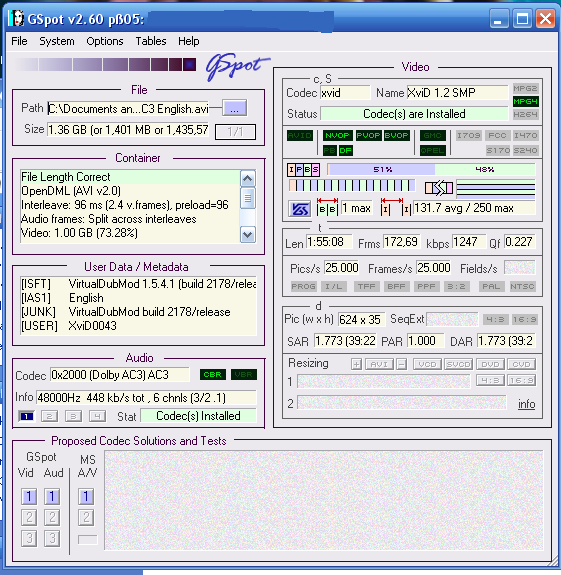Viewport: 561px width, 575px height.
Task: Click MS A/V solution button 1
Action: click(86, 497)
